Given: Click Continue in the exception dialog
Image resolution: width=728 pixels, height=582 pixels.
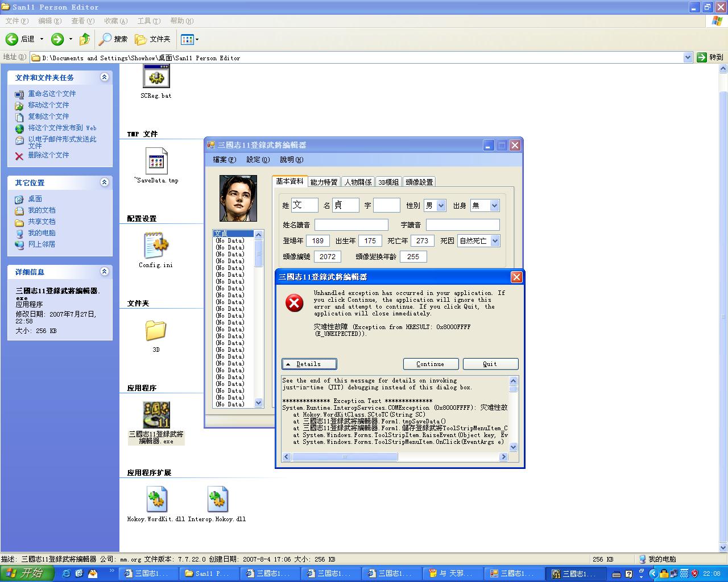Looking at the screenshot, I should coord(431,364).
